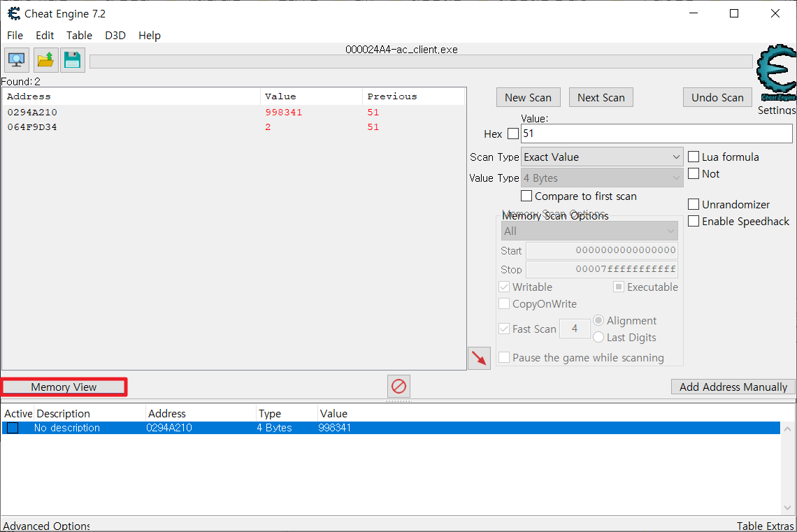Click the Next Scan button
This screenshot has height=532, width=797.
tap(601, 98)
